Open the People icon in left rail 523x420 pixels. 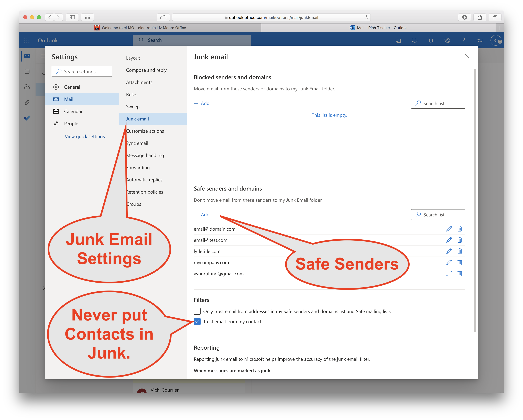click(x=27, y=87)
